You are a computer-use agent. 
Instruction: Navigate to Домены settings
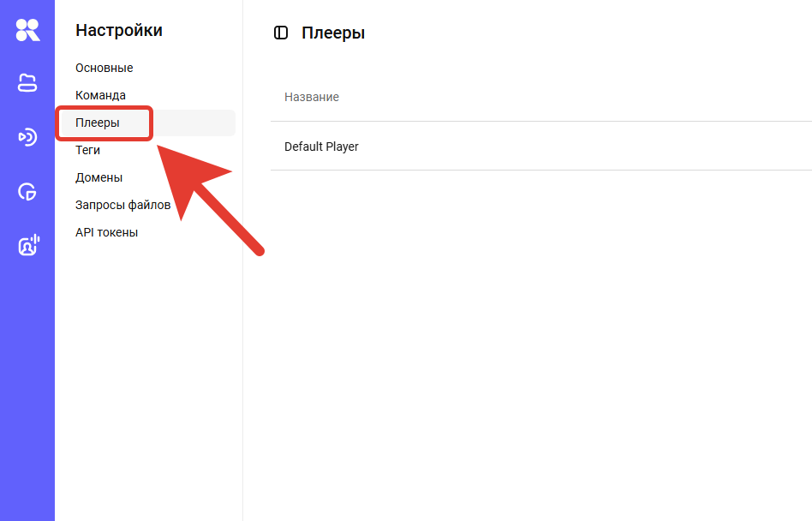tap(99, 177)
